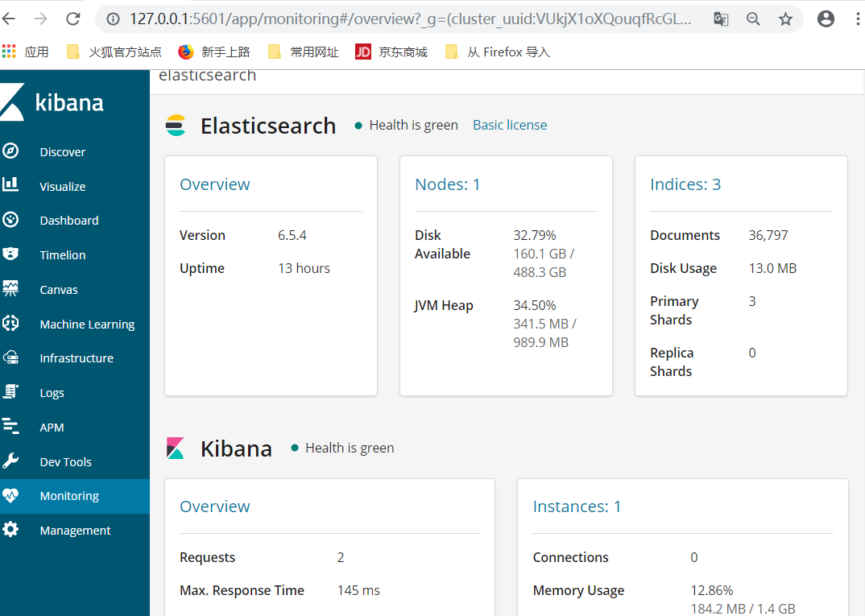Select Infrastructure menu item
Image resolution: width=865 pixels, height=616 pixels.
coord(77,358)
